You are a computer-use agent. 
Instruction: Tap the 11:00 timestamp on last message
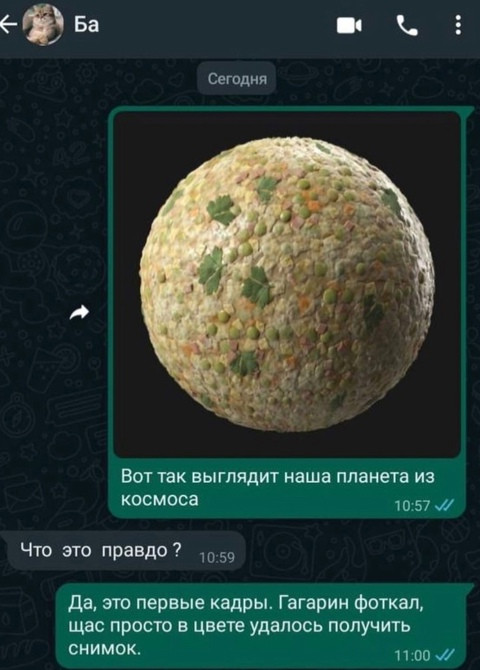coord(412,655)
